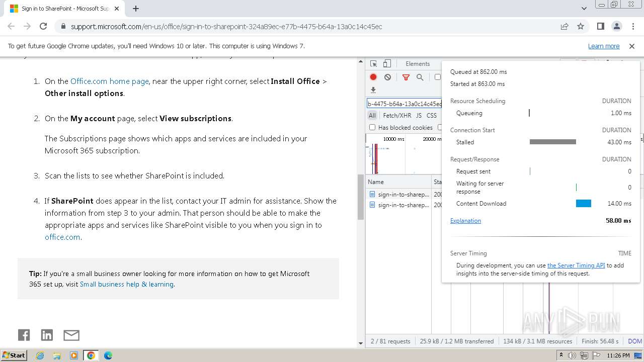This screenshot has height=362, width=644.
Task: Click the page scroll down arrow
Action: (360, 343)
